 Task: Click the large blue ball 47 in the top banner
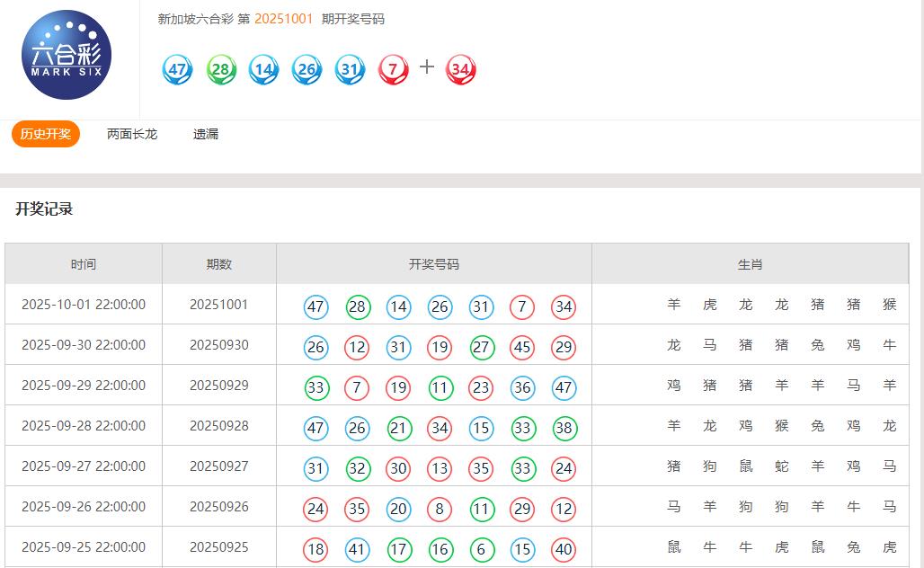177,69
